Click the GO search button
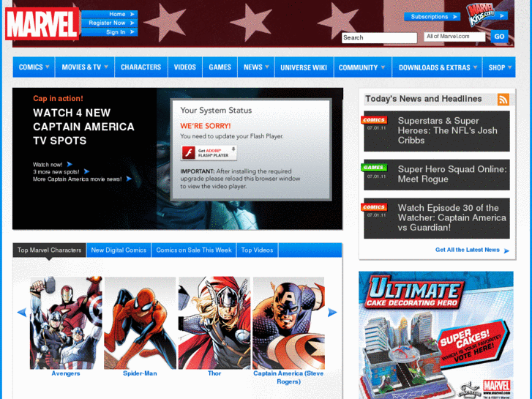Viewport: 532px width, 399px height. pos(499,37)
